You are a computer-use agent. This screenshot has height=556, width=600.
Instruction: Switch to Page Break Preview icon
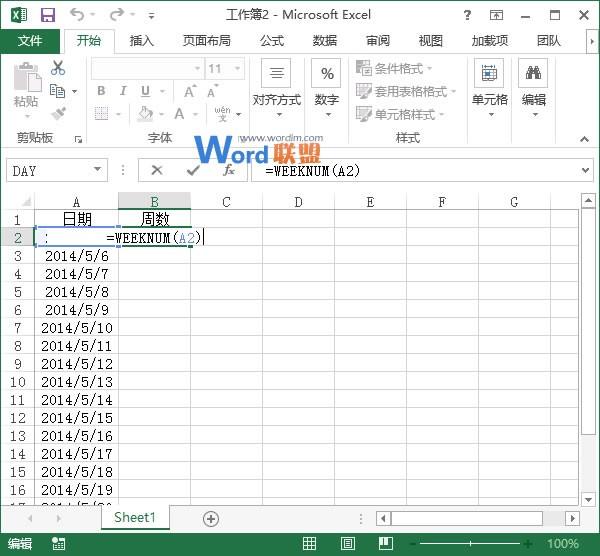[386, 544]
